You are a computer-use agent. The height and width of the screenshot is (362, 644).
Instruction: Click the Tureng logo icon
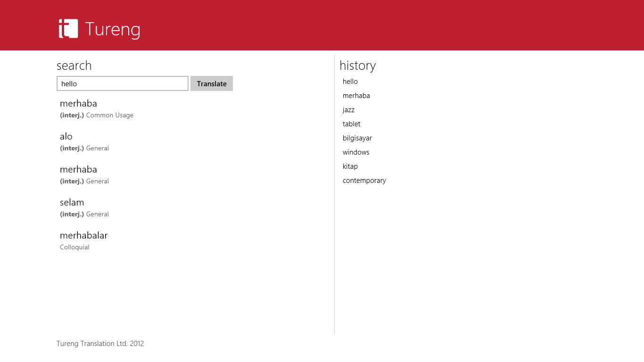click(x=68, y=29)
